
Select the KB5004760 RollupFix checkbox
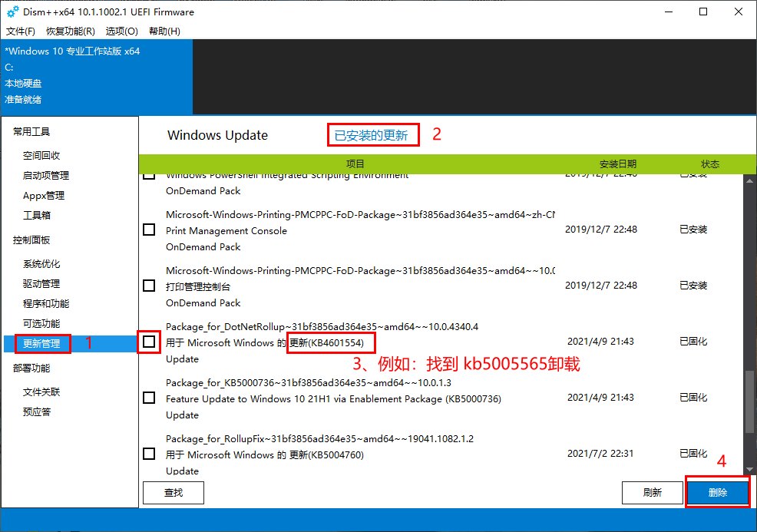pyautogui.click(x=149, y=454)
